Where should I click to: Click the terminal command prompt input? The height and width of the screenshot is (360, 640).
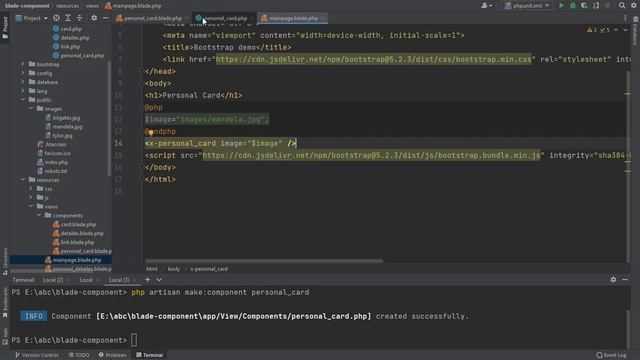(134, 340)
